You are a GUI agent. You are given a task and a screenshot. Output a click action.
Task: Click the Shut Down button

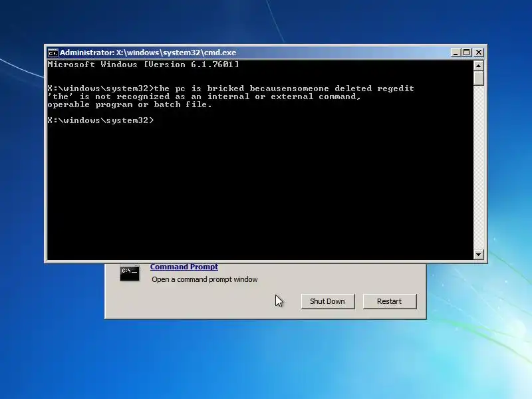[327, 301]
